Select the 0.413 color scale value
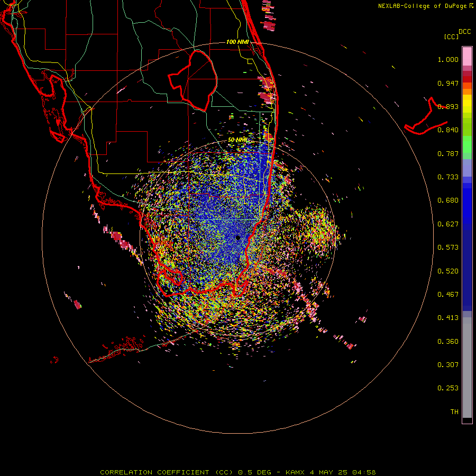The height and width of the screenshot is (476, 476). (x=448, y=318)
